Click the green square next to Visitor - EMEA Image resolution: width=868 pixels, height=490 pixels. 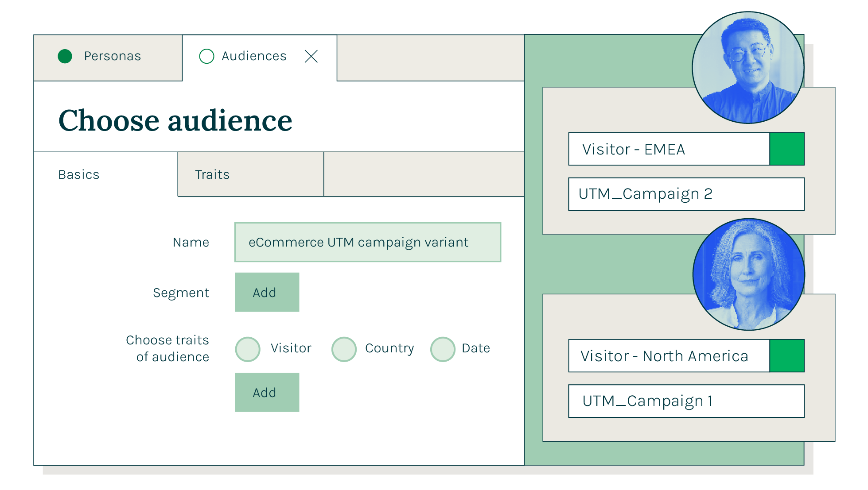787,149
